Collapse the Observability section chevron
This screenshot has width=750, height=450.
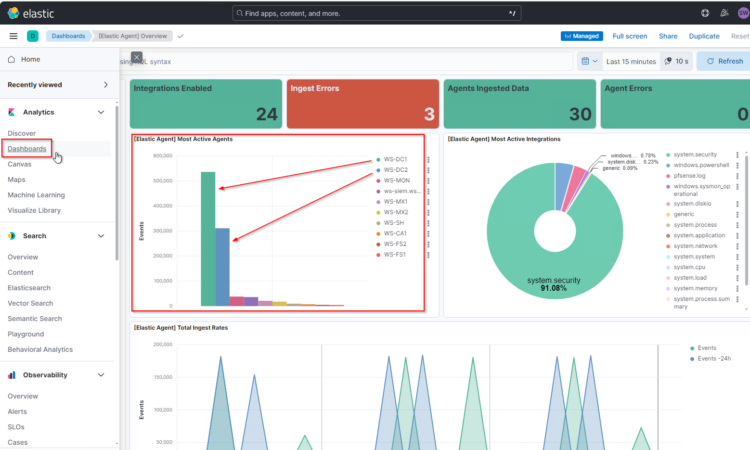click(101, 375)
